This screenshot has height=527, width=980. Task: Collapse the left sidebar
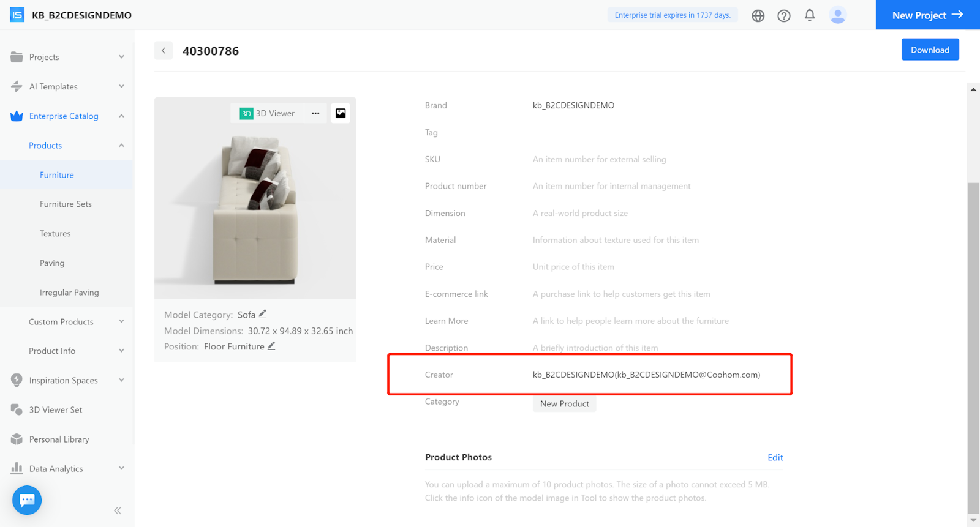click(118, 510)
